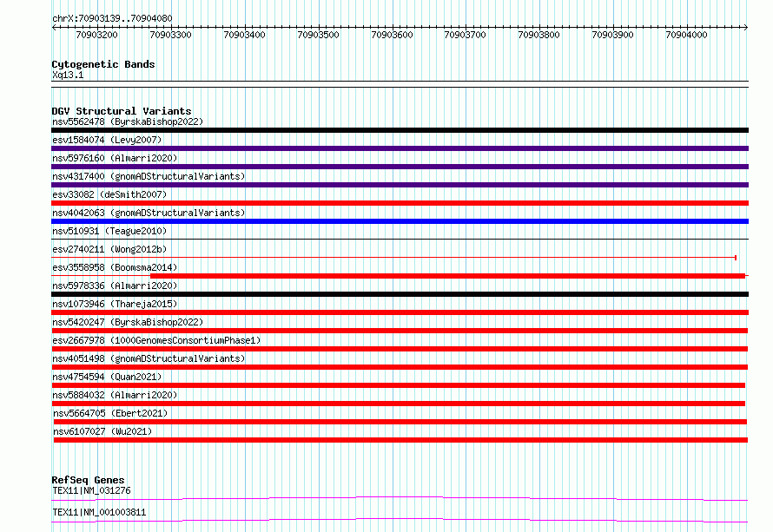The width and height of the screenshot is (773, 532).
Task: Click the red bar under nsv4051498
Action: tap(400, 367)
